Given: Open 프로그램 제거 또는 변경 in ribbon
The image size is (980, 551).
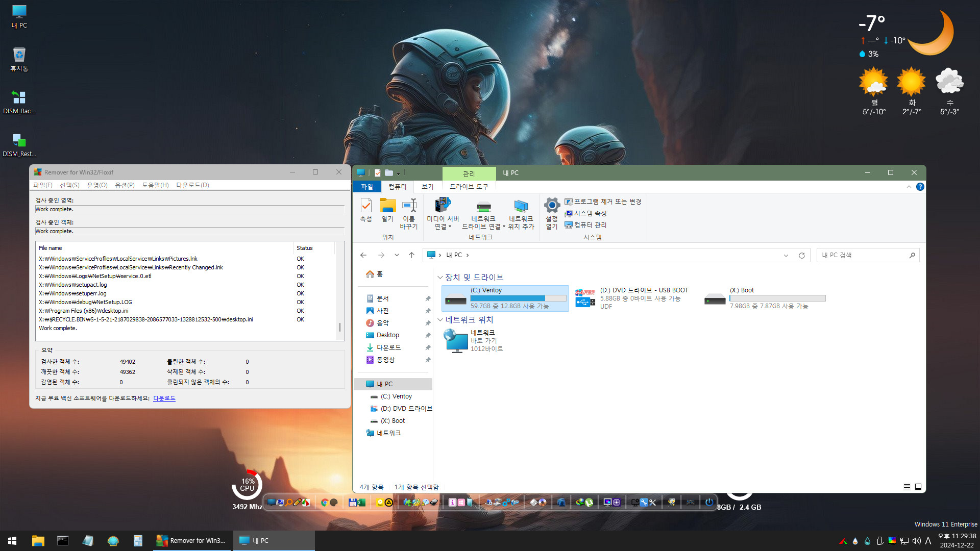Looking at the screenshot, I should (603, 202).
